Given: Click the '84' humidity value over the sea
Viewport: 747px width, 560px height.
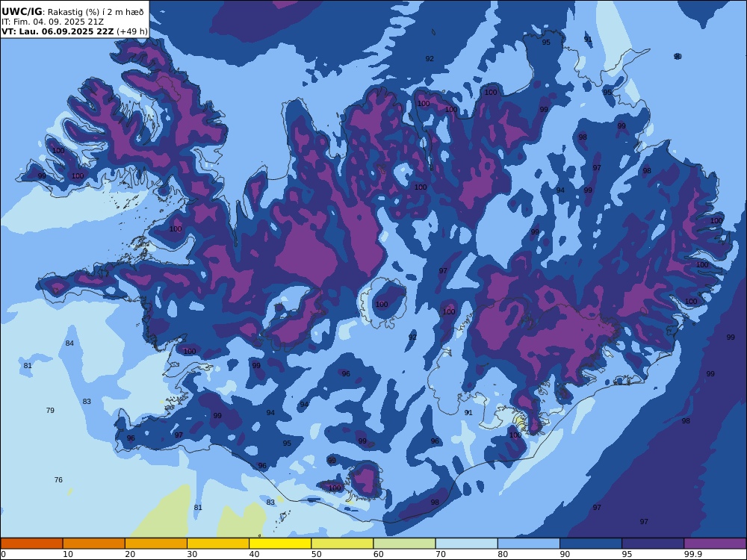Looking at the screenshot, I should pyautogui.click(x=69, y=343).
